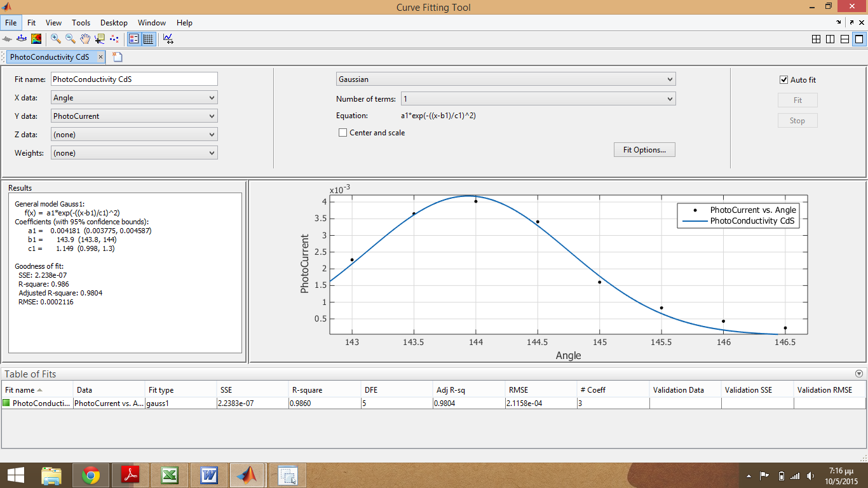The height and width of the screenshot is (488, 868).
Task: Open the Weights dropdown
Action: [x=134, y=153]
